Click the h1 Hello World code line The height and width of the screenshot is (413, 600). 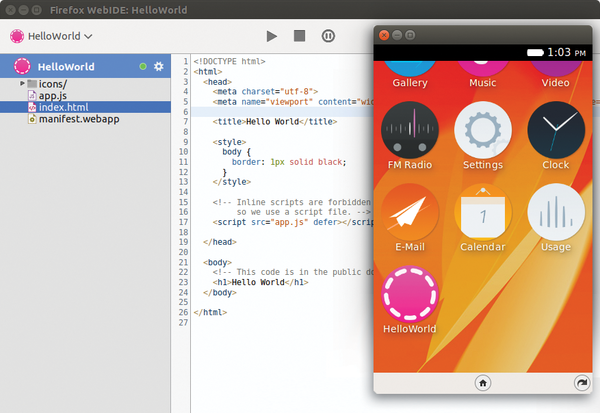pyautogui.click(x=260, y=282)
